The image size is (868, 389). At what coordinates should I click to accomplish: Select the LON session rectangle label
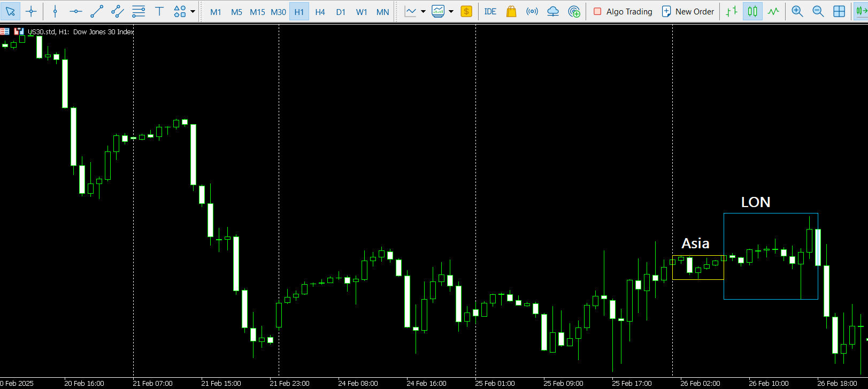755,202
